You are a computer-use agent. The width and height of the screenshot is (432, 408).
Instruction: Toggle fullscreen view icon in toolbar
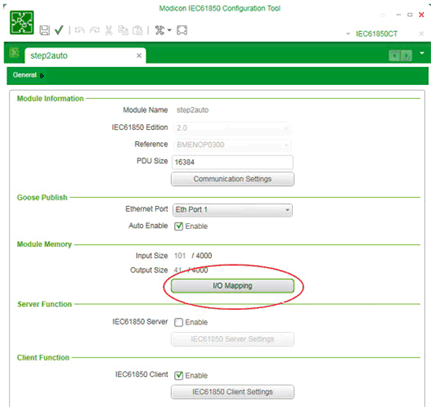[182, 30]
